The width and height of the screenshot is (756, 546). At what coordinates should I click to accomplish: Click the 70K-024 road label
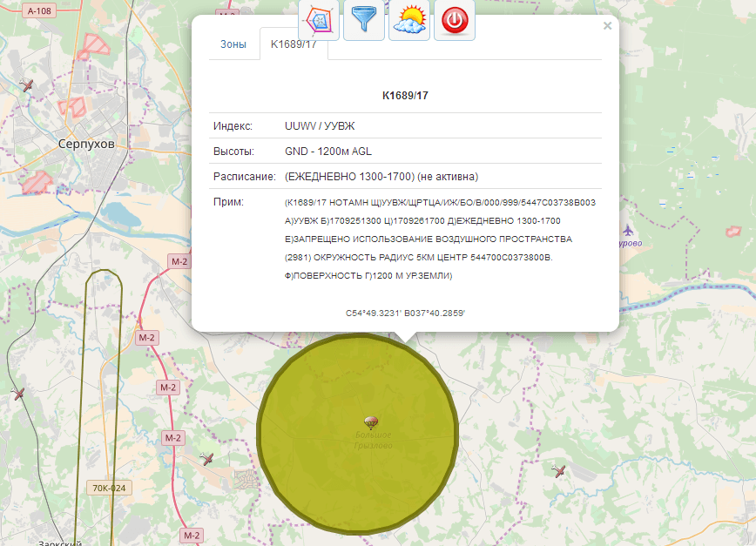click(x=108, y=488)
